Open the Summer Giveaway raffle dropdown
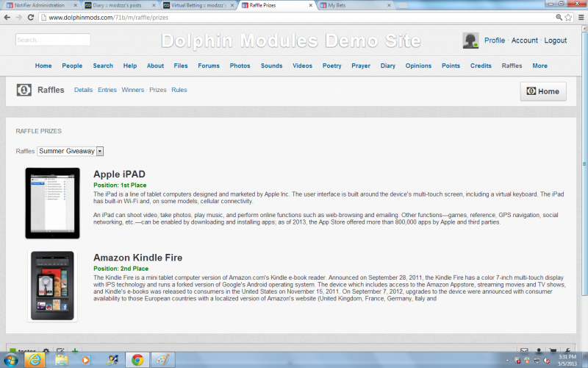The height and width of the screenshot is (368, 588). coord(70,151)
